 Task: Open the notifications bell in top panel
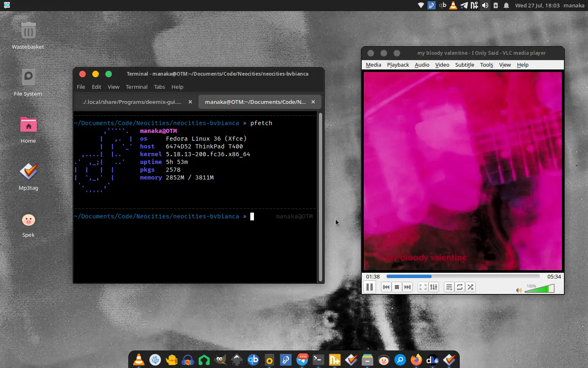[x=506, y=5]
